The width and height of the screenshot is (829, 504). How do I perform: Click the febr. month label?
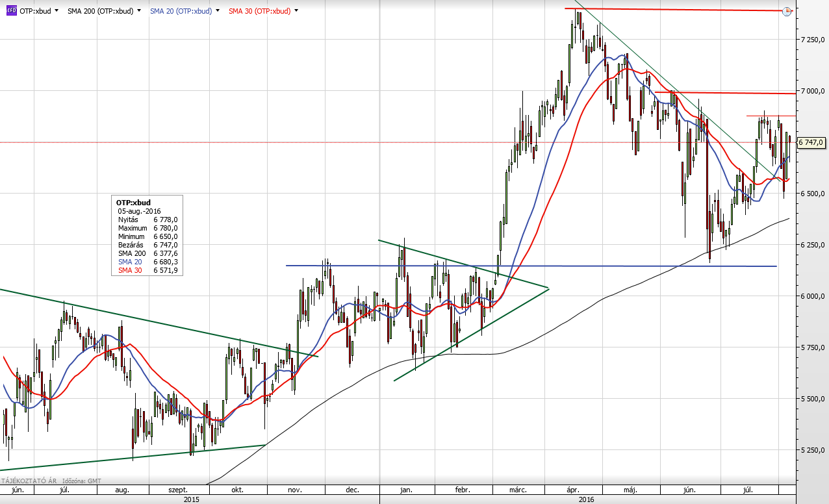click(x=463, y=490)
